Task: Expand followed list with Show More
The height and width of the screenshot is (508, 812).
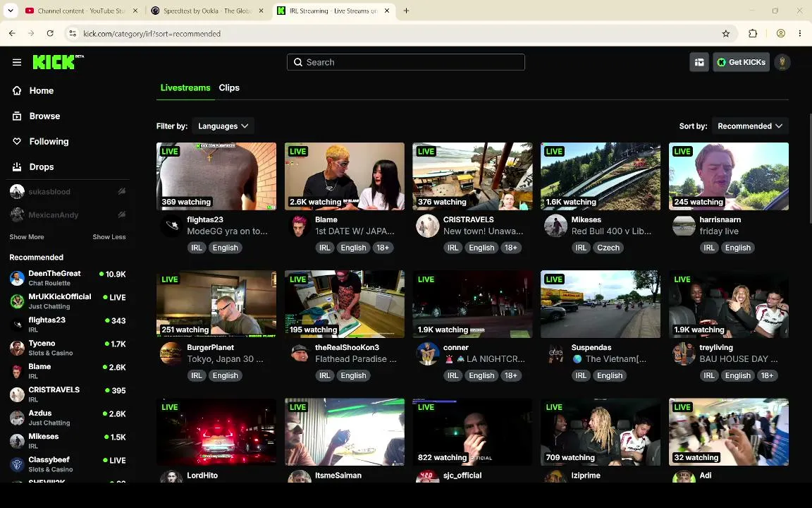Action: [x=26, y=237]
